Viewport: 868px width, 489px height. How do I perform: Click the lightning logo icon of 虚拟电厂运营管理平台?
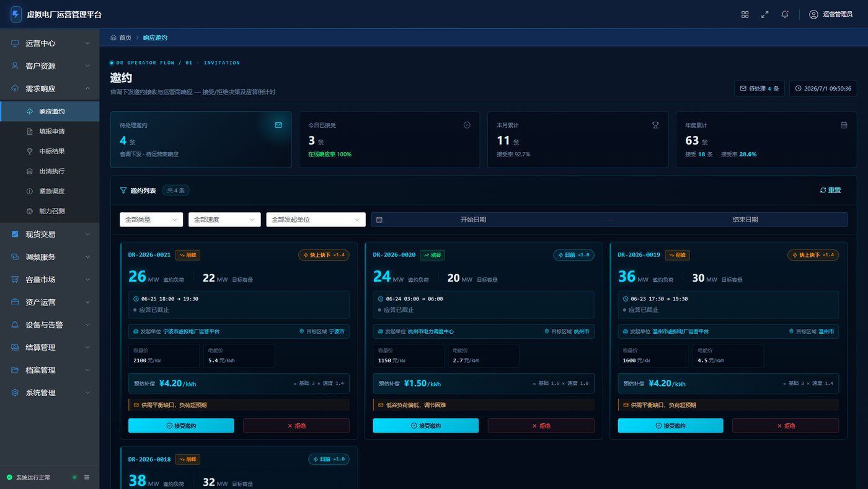[15, 14]
